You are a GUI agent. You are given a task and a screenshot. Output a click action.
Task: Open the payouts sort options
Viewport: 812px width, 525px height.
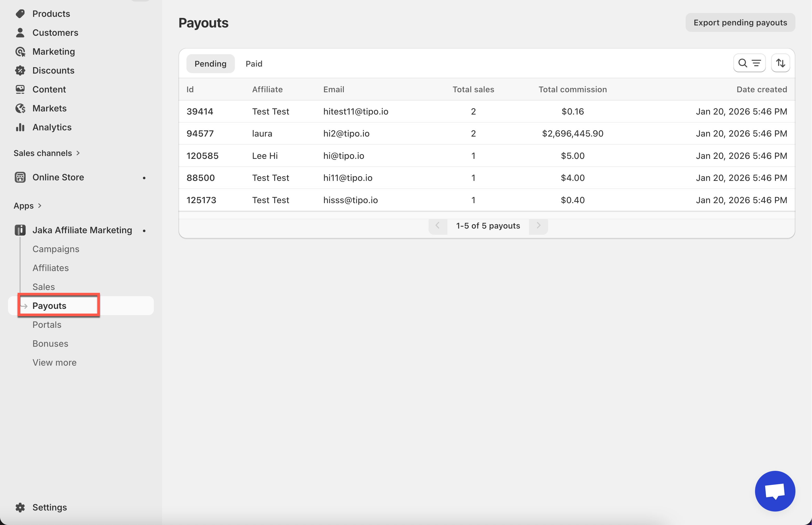[780, 63]
